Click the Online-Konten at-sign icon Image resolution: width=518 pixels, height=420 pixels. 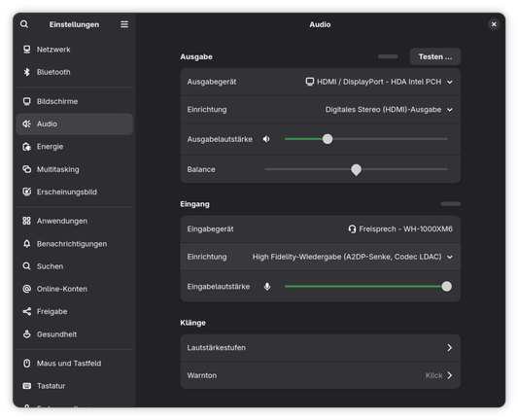[27, 289]
